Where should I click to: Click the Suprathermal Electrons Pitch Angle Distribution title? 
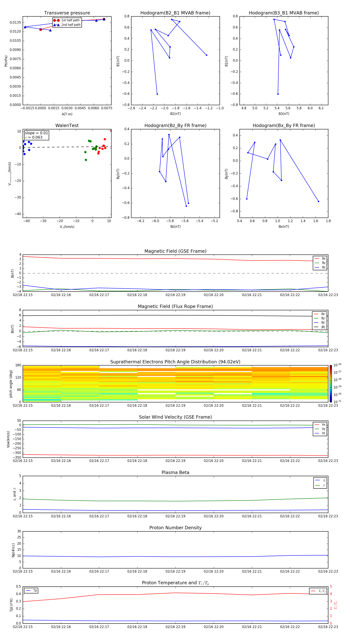coord(175,362)
